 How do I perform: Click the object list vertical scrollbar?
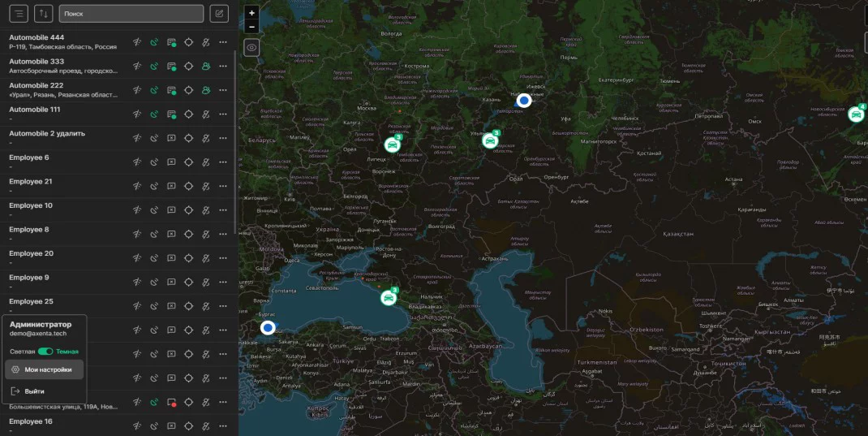(236, 143)
